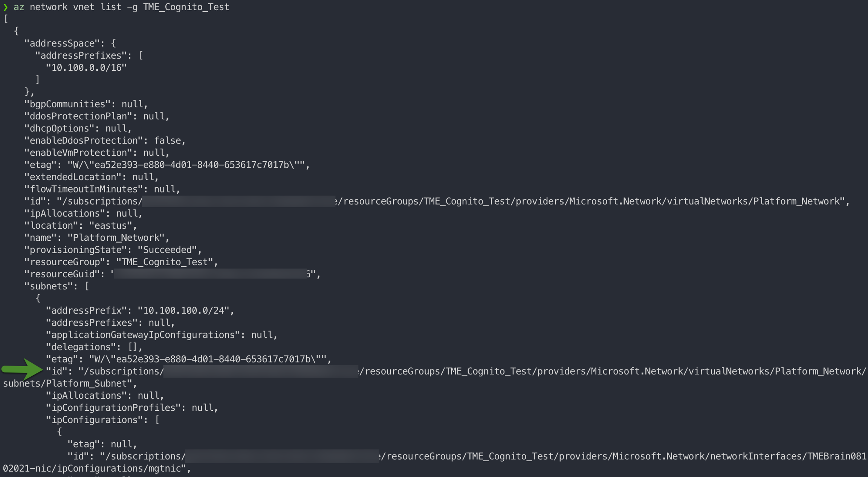Viewport: 868px width, 477px height.
Task: Click the TME_Cognito_Test argument in command
Action: (x=186, y=7)
